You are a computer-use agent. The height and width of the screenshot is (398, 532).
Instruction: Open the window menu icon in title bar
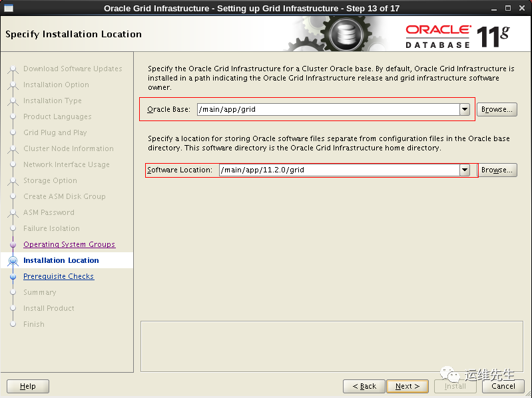(x=8, y=8)
